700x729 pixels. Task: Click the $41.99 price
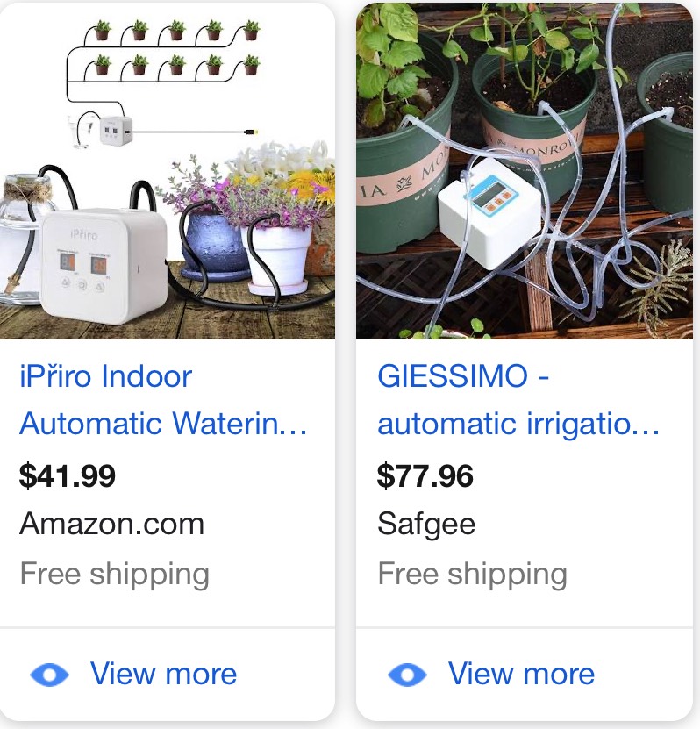pos(68,476)
